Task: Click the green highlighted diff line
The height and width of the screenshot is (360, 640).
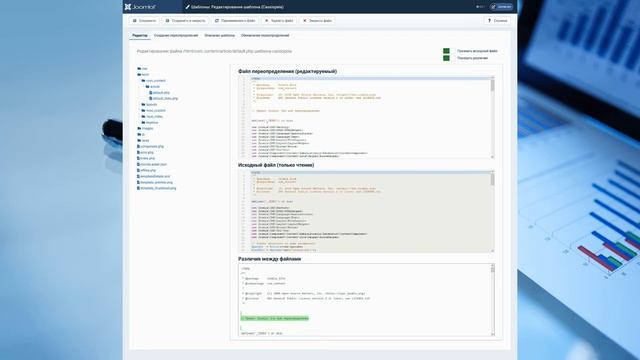Action: click(275, 318)
